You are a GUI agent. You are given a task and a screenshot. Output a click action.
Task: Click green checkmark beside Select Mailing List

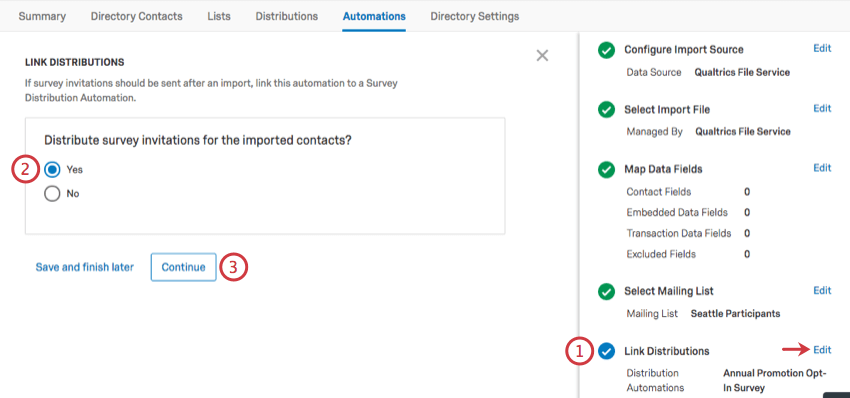[x=606, y=291]
